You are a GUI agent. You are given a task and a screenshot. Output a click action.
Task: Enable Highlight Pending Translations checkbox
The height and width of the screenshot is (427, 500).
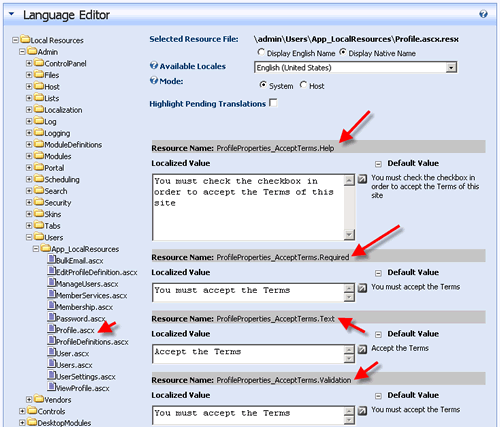tap(273, 103)
